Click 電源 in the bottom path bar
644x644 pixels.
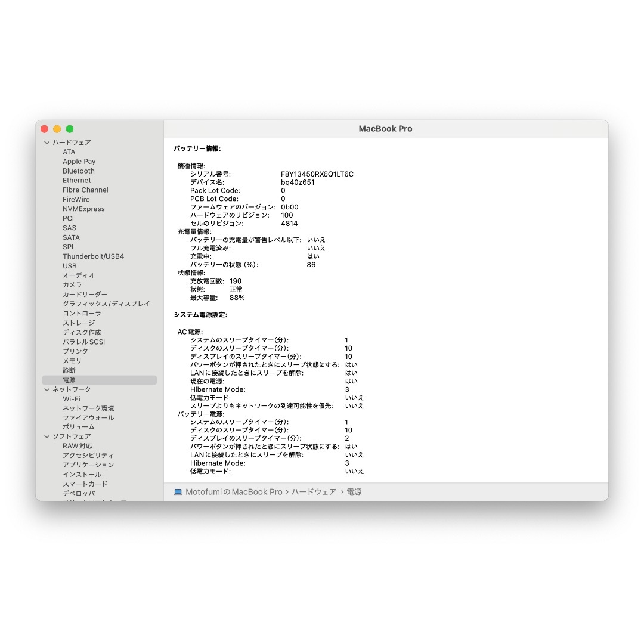tap(354, 492)
